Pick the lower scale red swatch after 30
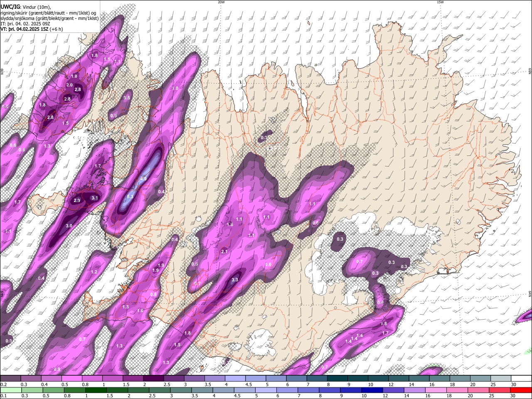The width and height of the screenshot is (532, 399). point(521,390)
